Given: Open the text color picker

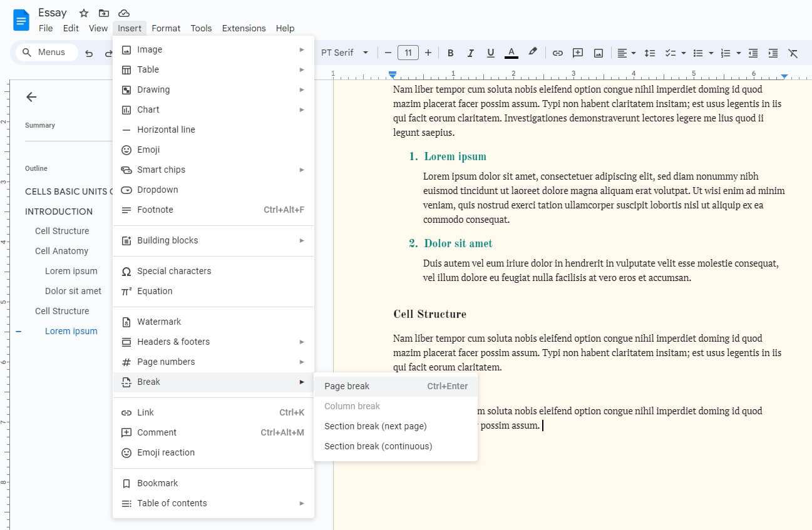Looking at the screenshot, I should click(511, 53).
